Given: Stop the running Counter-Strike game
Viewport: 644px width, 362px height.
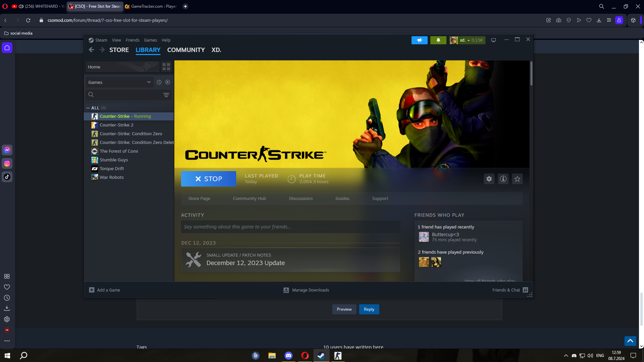Looking at the screenshot, I should (208, 179).
